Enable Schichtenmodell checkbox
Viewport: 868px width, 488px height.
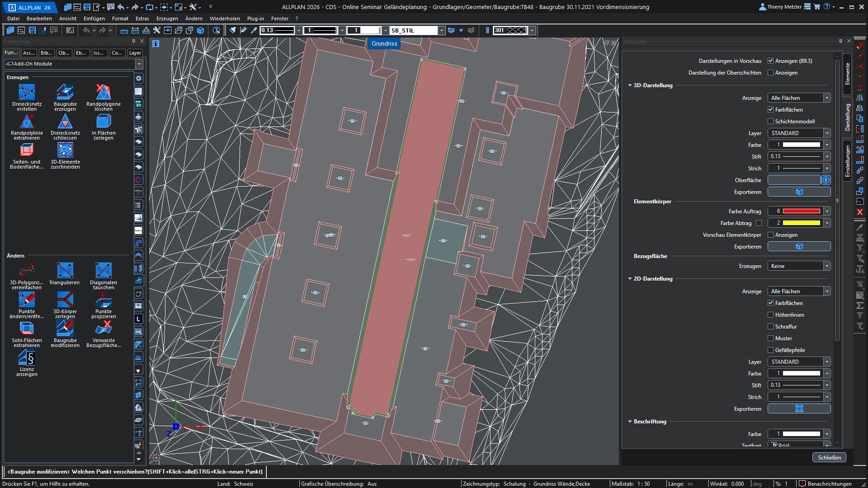pos(771,122)
